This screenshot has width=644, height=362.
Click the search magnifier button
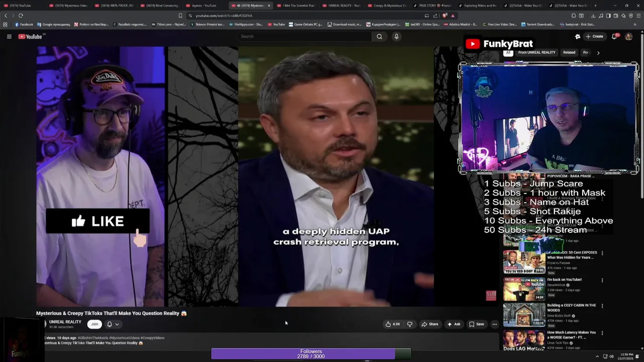click(x=379, y=36)
